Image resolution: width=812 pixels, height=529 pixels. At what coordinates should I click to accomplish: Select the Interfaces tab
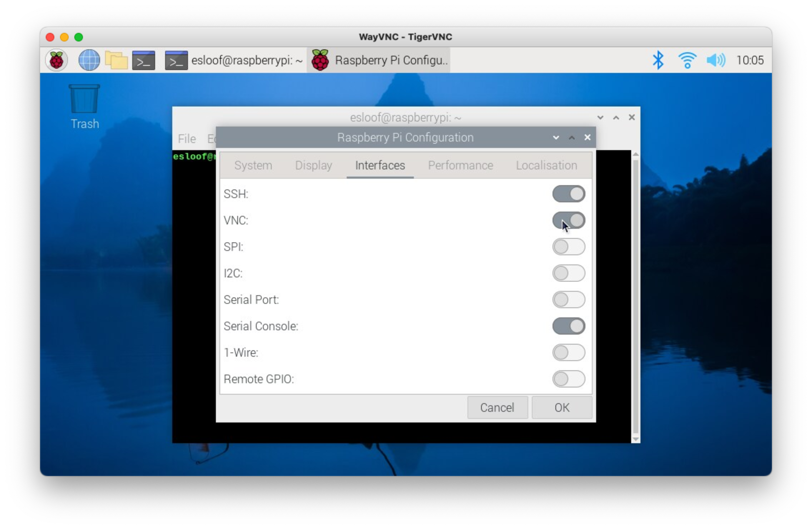380,165
